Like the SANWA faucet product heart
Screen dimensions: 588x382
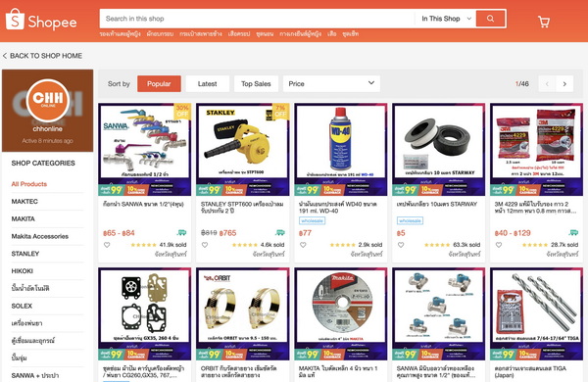(x=107, y=245)
